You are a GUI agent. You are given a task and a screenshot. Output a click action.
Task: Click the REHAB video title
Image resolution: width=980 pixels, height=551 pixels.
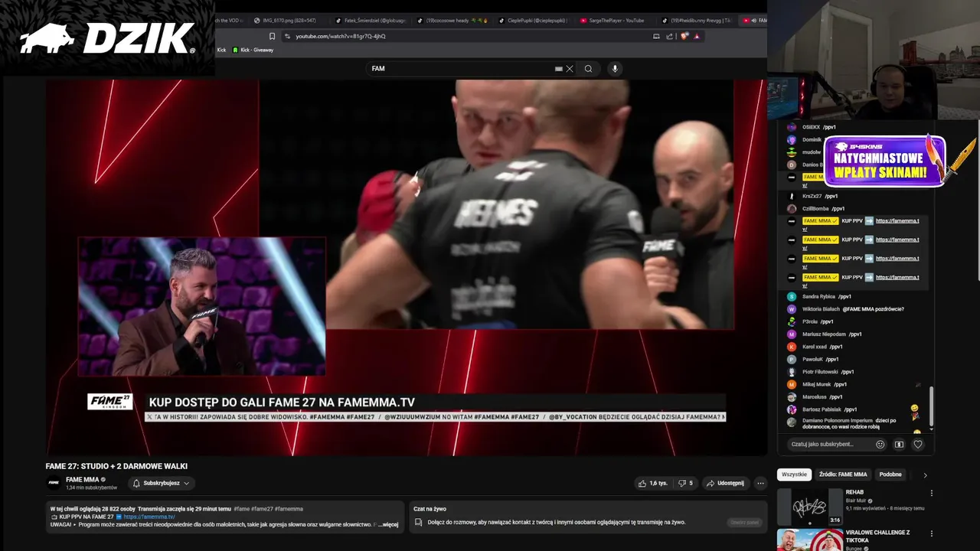(x=854, y=492)
